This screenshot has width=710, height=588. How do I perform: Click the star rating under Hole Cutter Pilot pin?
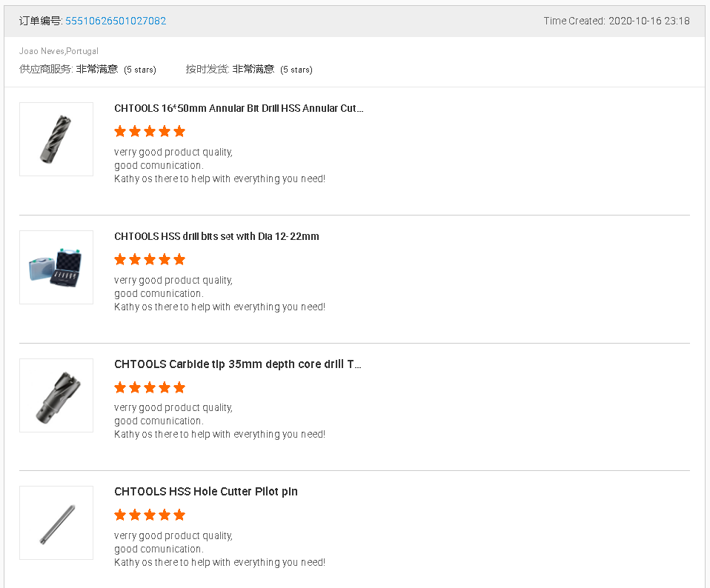(150, 515)
